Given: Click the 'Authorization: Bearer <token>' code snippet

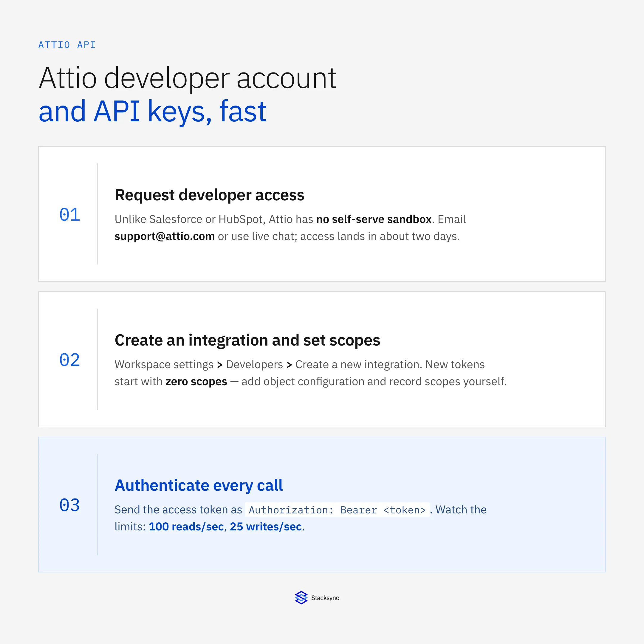Looking at the screenshot, I should pos(337,510).
